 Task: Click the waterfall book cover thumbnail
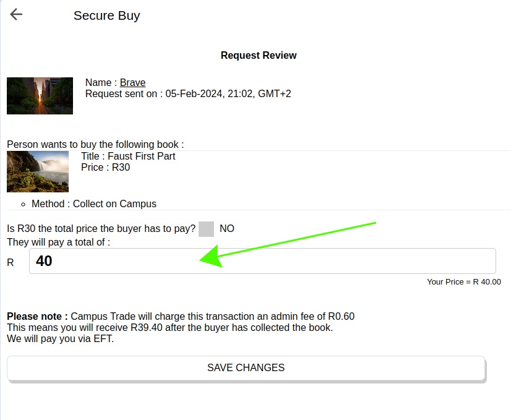click(38, 171)
